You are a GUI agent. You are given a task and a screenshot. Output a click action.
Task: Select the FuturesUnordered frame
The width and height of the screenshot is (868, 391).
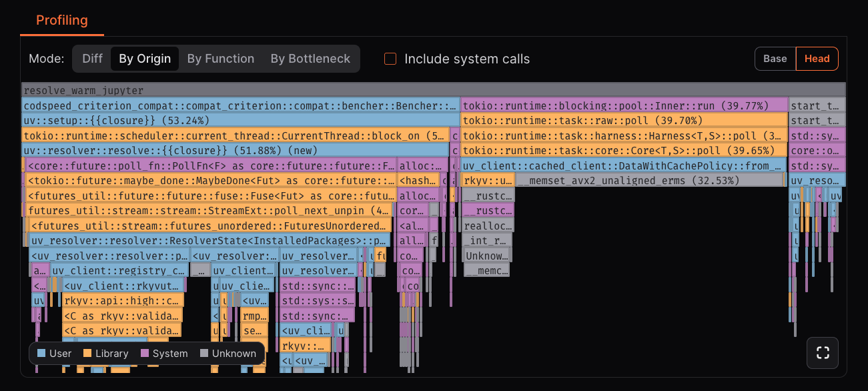[x=210, y=226]
